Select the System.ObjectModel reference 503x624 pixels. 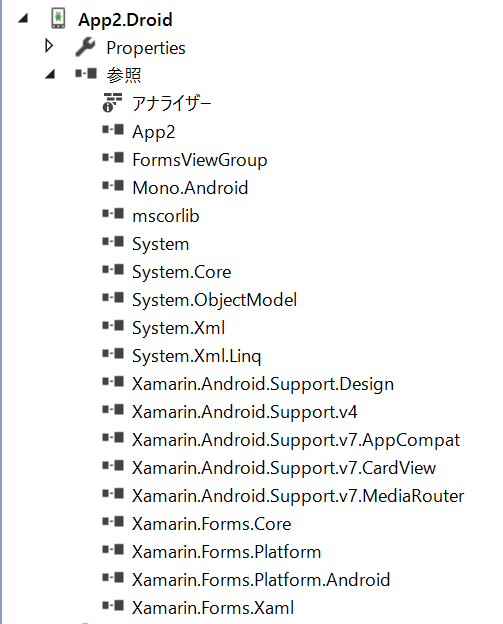point(214,300)
